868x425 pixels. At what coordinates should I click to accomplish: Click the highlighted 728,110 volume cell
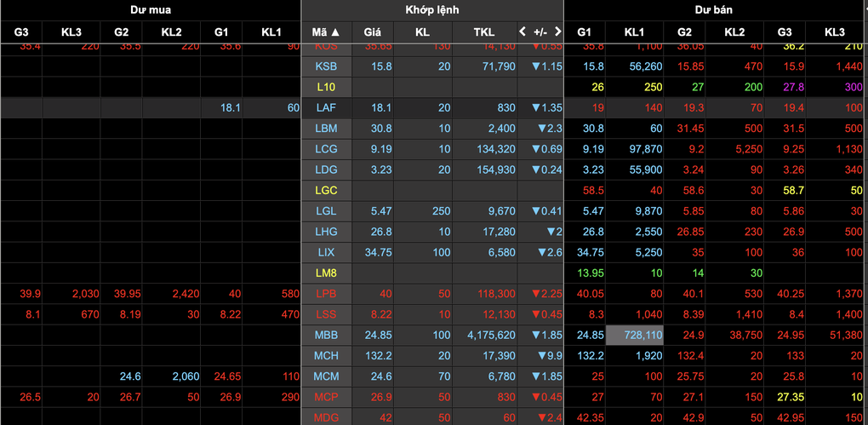coord(634,334)
